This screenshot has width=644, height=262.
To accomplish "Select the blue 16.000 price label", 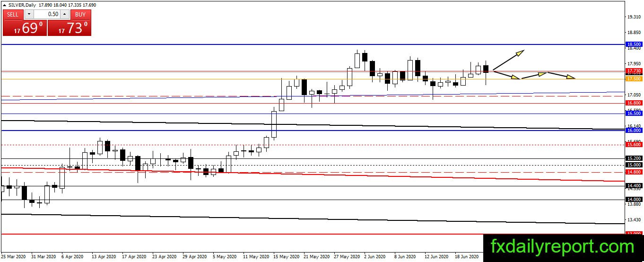I will coord(634,130).
